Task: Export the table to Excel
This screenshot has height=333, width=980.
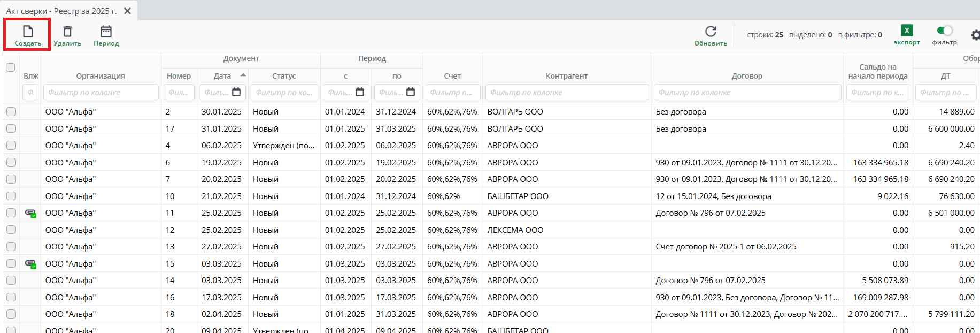Action: [x=907, y=31]
